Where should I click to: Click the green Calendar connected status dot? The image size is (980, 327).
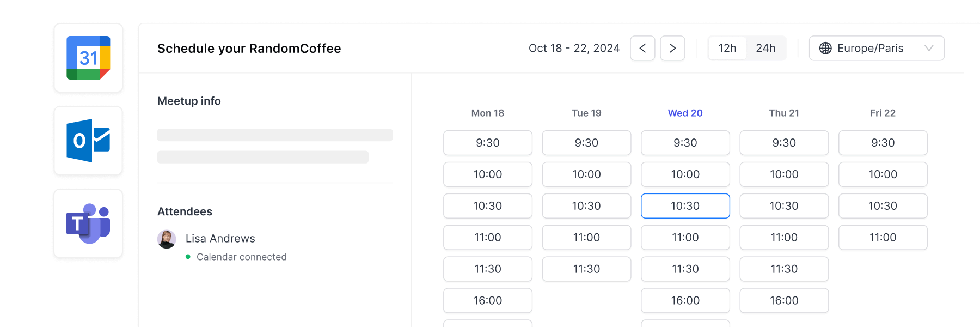[x=188, y=257]
